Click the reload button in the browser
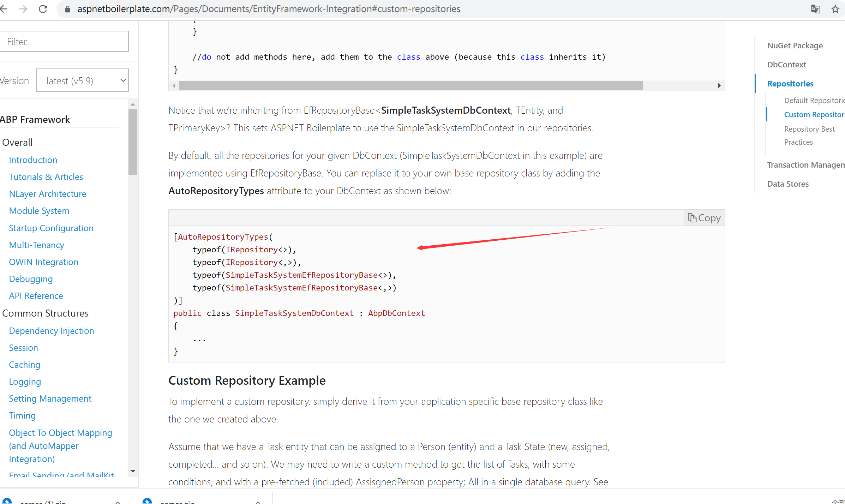This screenshot has width=845, height=504. click(43, 9)
